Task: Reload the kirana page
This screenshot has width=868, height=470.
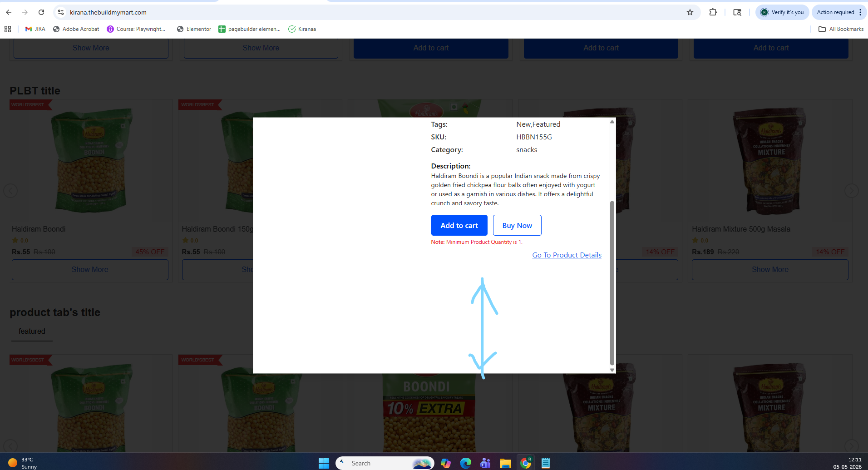Action: [41, 12]
